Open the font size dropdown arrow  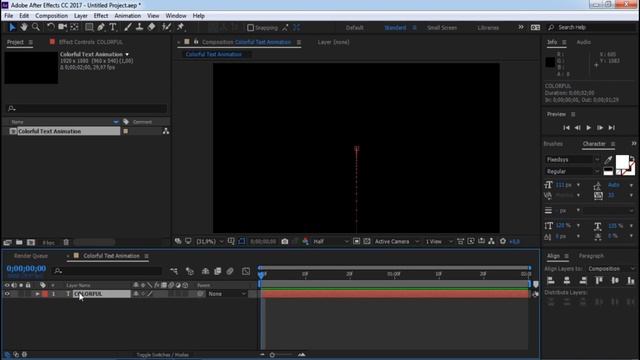coord(578,185)
